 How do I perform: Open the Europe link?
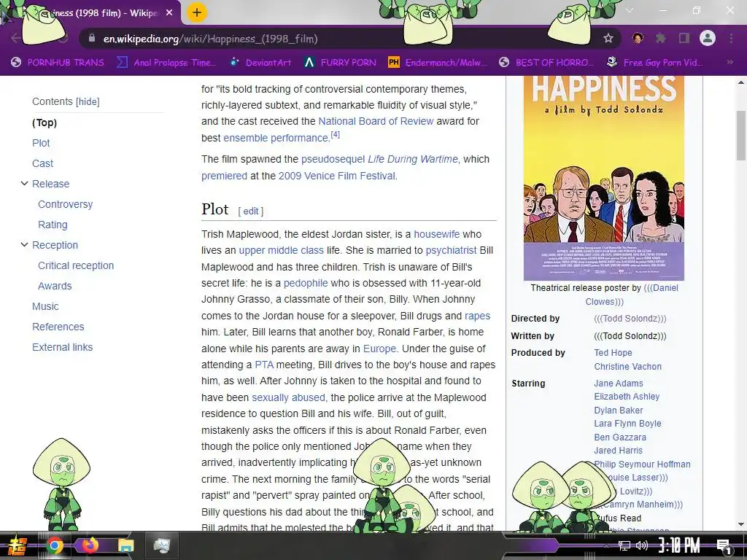(379, 349)
